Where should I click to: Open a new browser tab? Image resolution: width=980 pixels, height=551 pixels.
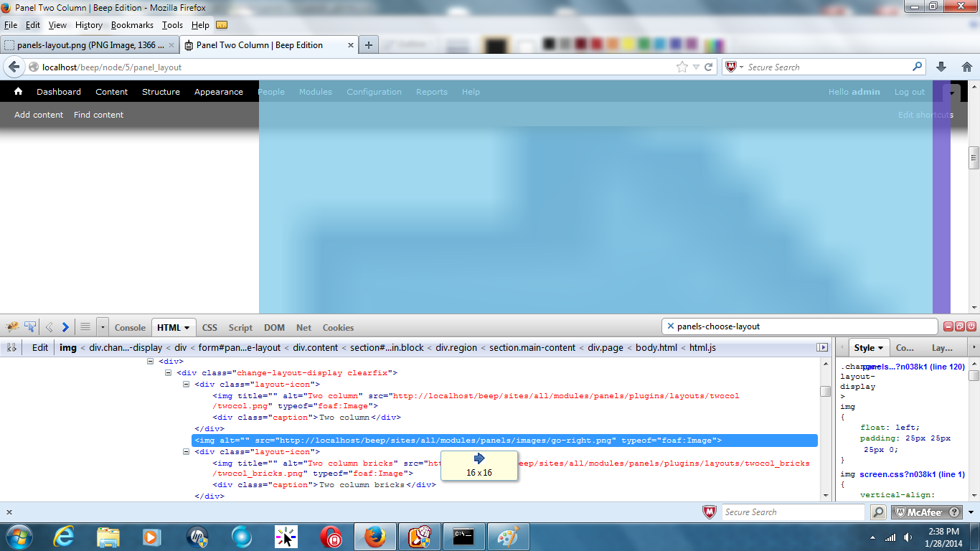[x=369, y=45]
